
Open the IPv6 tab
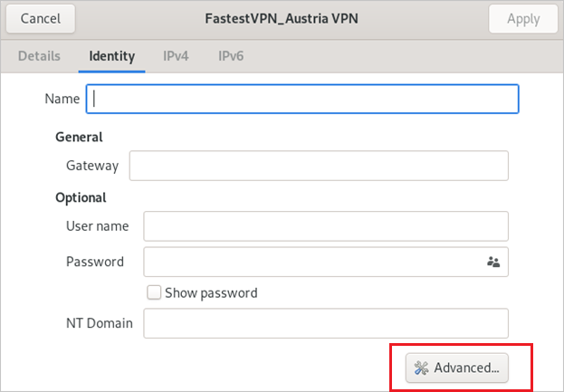click(x=231, y=56)
